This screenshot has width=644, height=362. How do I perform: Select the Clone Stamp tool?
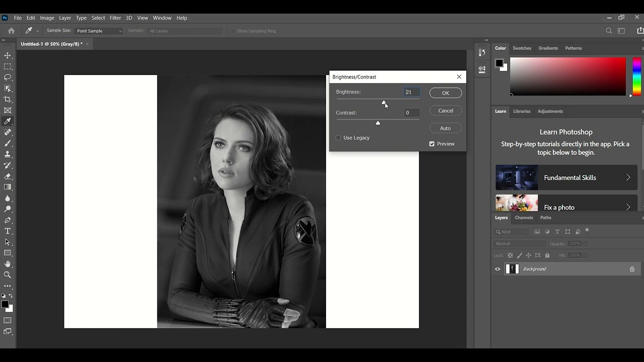point(8,154)
